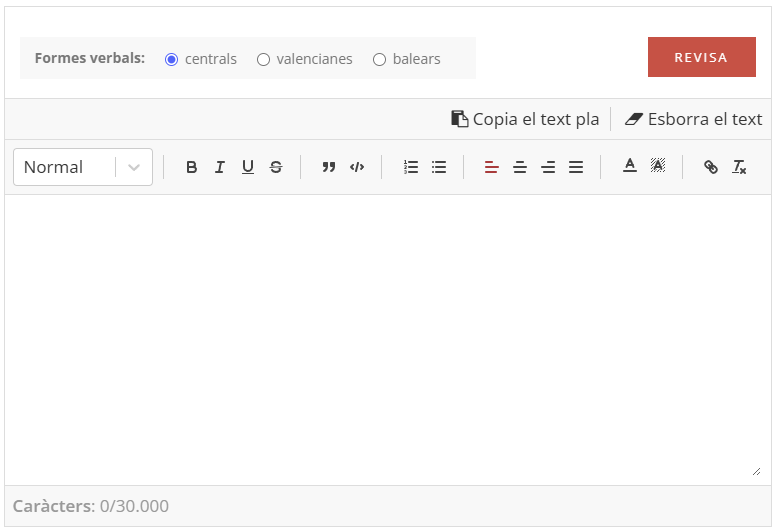Select balears verbal forms
Viewport: 777px width, 532px height.
tap(380, 59)
